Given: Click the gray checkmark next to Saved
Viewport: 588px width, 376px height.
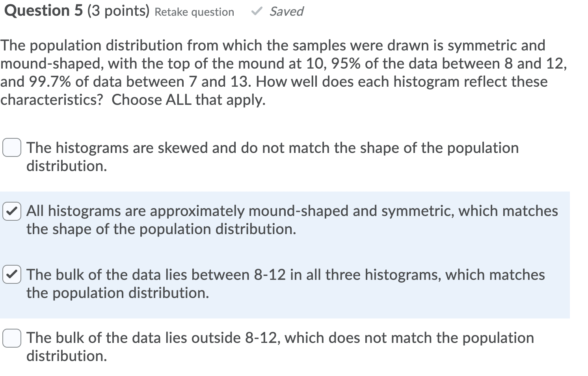Looking at the screenshot, I should click(257, 11).
